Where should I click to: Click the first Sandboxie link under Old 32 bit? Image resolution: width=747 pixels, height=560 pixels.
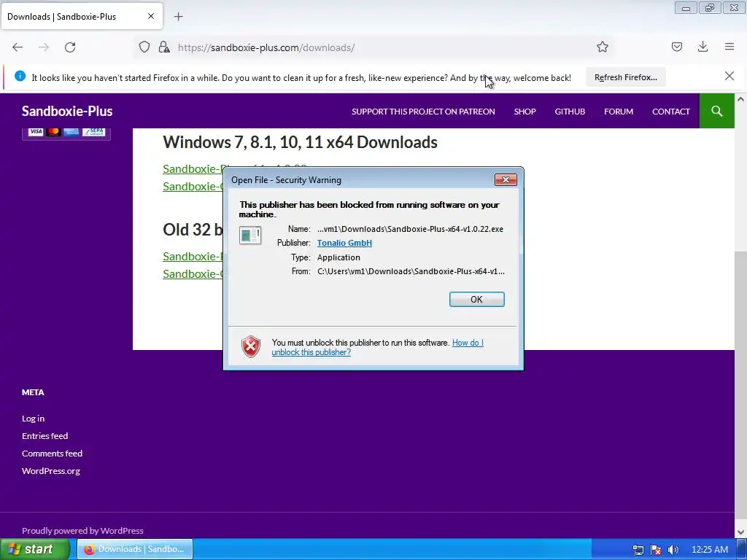click(x=193, y=256)
